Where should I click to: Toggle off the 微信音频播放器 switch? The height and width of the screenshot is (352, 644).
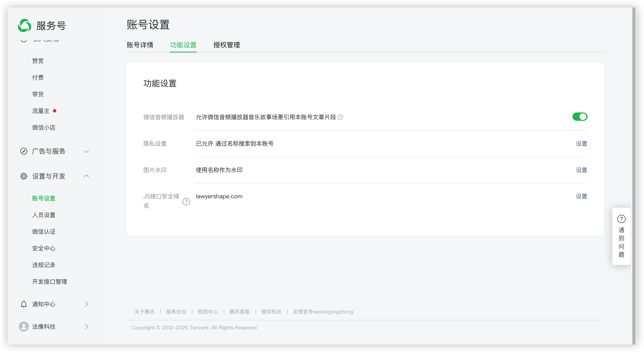click(x=580, y=117)
